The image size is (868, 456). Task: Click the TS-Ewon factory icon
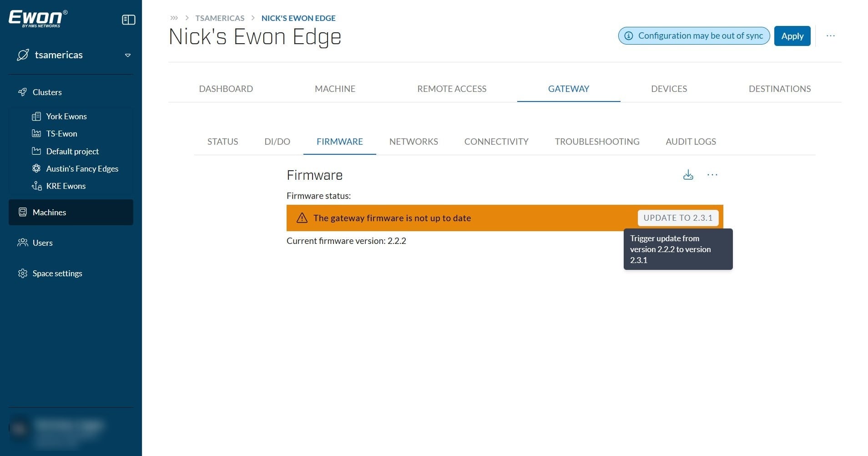point(36,133)
